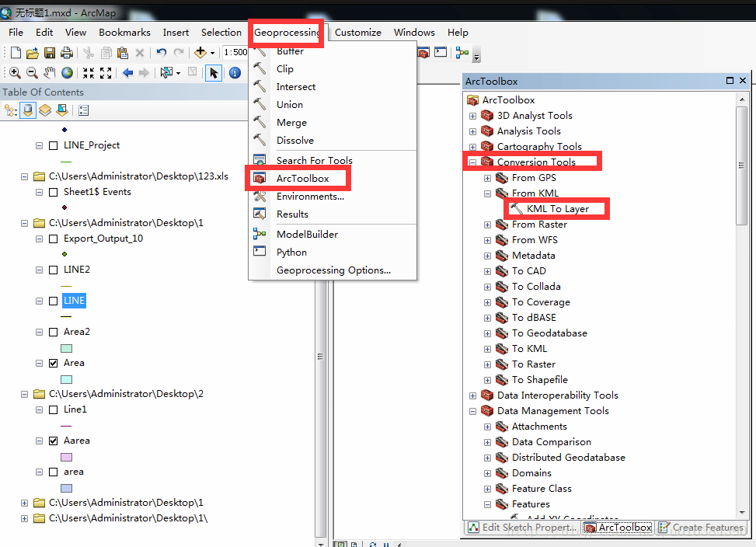Choose Dissolve from Geoprocessing menu
This screenshot has width=756, height=547.
tap(294, 140)
